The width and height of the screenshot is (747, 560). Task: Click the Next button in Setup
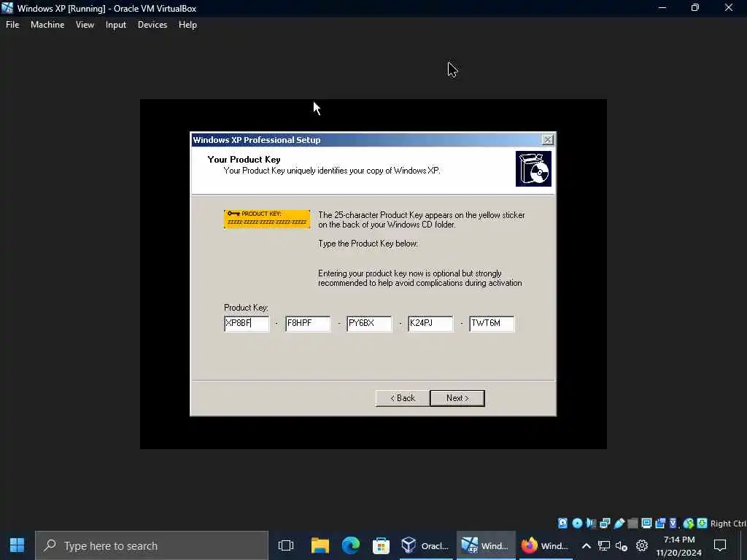pos(457,398)
